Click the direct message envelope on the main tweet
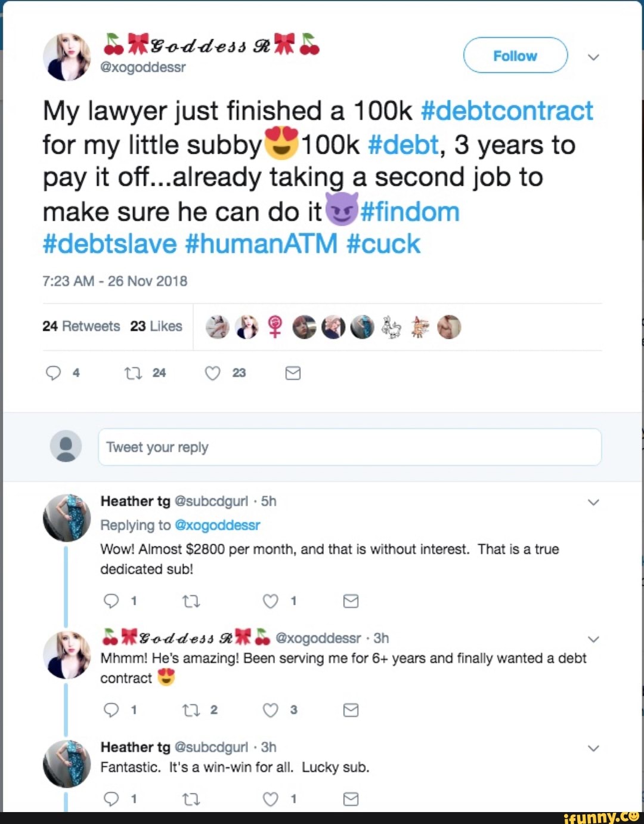This screenshot has height=824, width=644. pyautogui.click(x=293, y=373)
